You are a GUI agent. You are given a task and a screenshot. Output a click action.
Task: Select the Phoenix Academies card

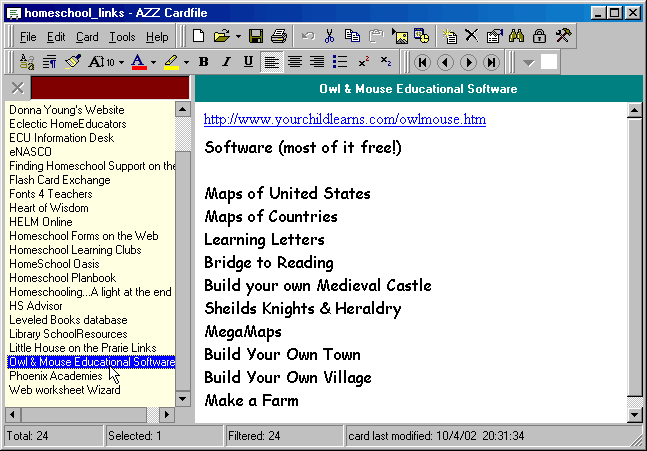(x=56, y=376)
